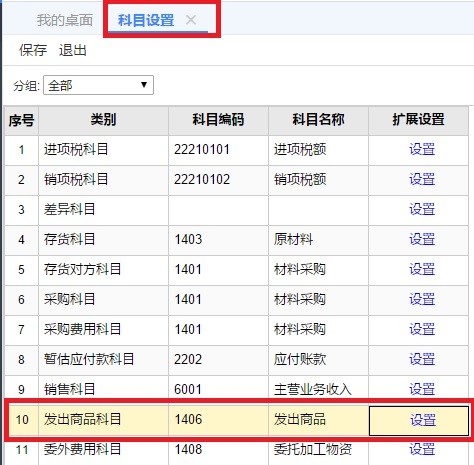Click 设置 link for 采购科目 row
This screenshot has width=474, height=465.
click(x=422, y=299)
